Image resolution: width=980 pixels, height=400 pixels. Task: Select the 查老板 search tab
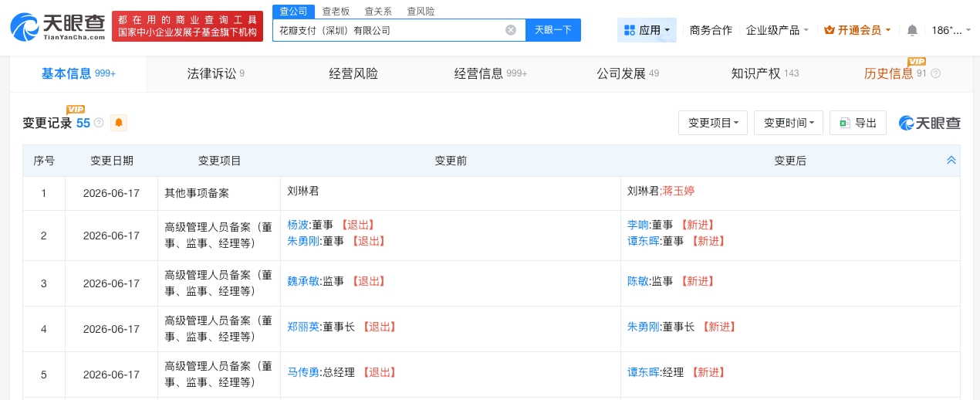(336, 11)
